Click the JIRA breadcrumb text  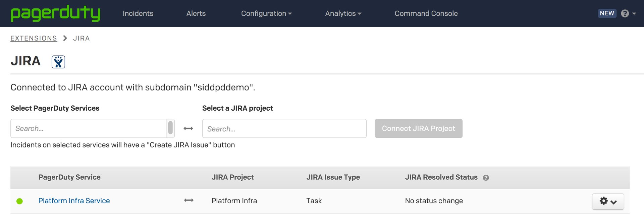(82, 38)
